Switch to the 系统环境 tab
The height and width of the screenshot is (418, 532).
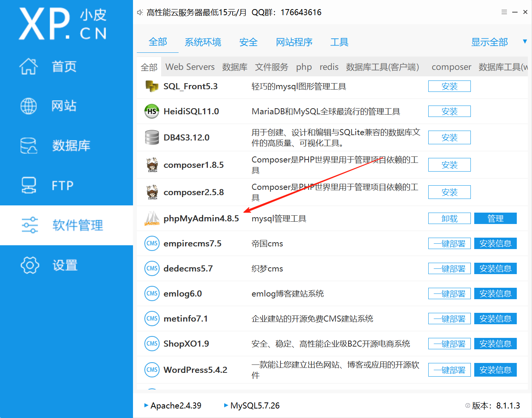tap(203, 42)
